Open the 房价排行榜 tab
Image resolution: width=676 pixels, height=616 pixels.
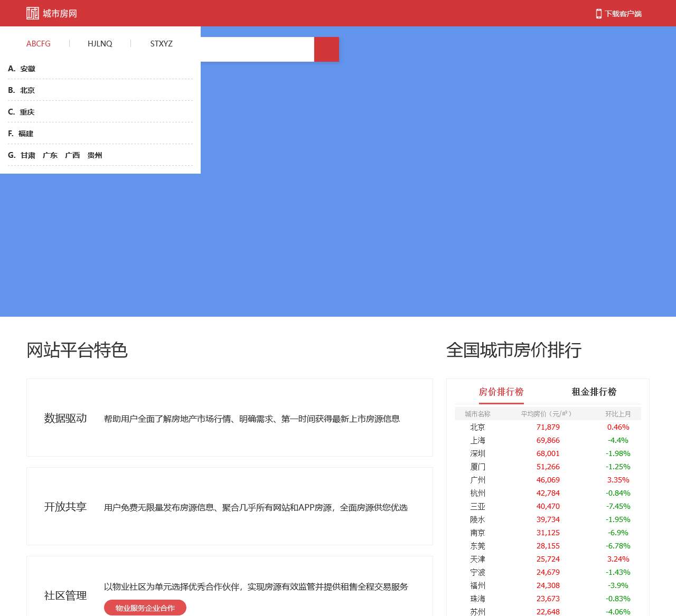click(501, 392)
